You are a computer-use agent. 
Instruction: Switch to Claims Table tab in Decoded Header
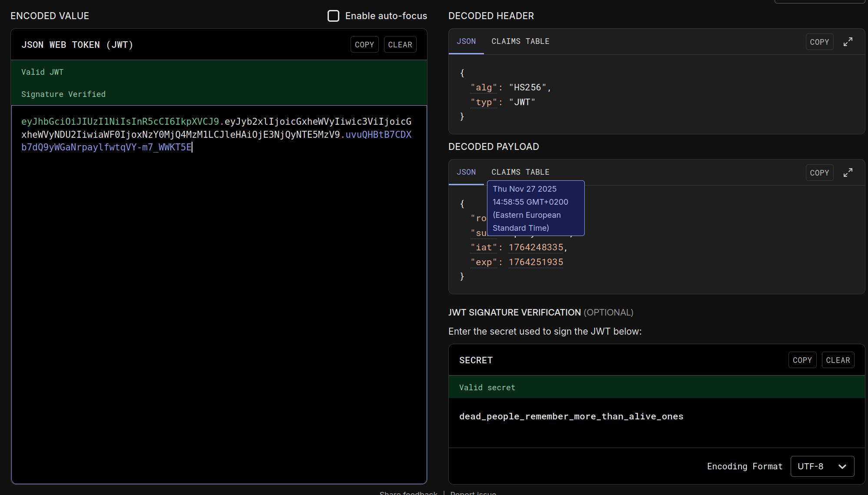[520, 41]
